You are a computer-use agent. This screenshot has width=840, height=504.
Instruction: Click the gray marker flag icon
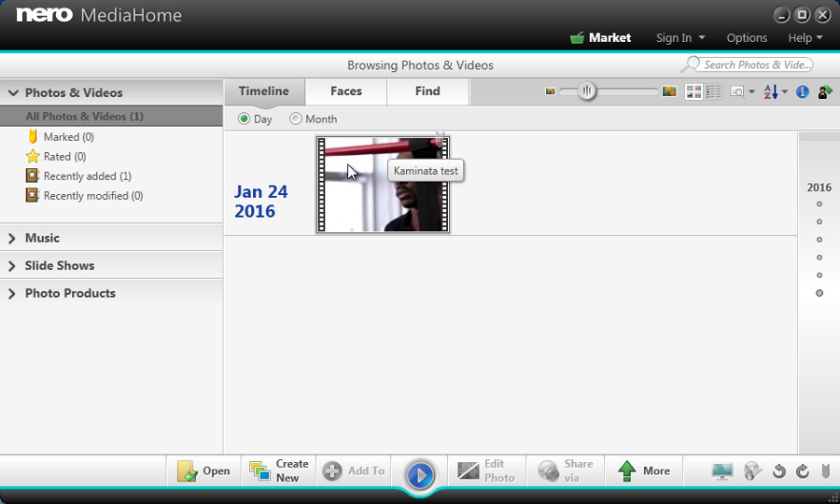click(826, 471)
